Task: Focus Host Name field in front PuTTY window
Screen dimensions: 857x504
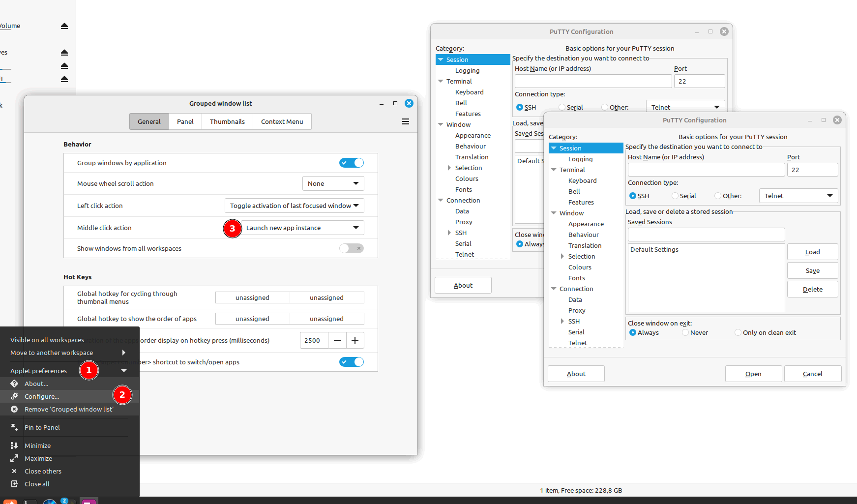Action: click(x=706, y=170)
